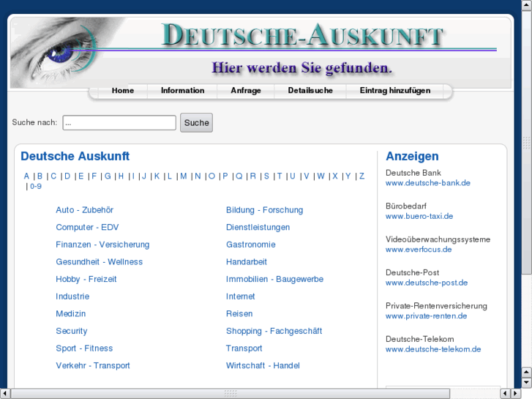Go to the Information navigation item

coord(182,91)
